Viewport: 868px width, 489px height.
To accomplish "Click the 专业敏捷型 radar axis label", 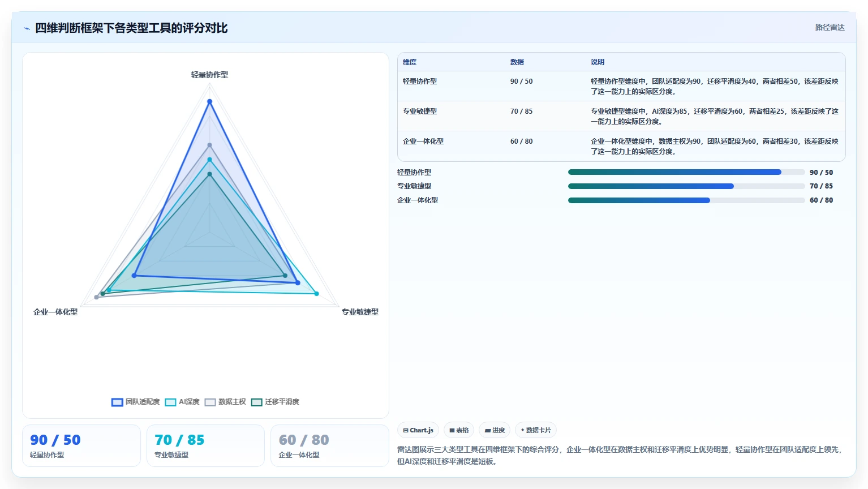I will 360,312.
